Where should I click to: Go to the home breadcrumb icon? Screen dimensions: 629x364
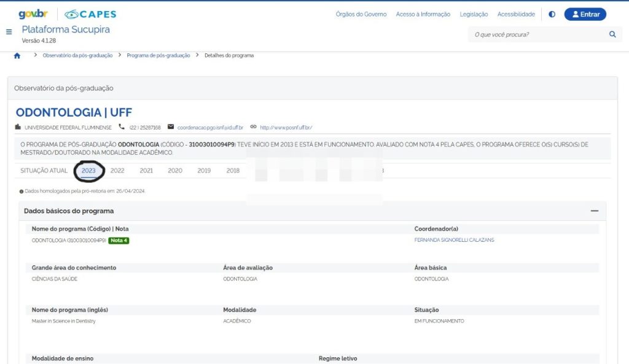17,56
